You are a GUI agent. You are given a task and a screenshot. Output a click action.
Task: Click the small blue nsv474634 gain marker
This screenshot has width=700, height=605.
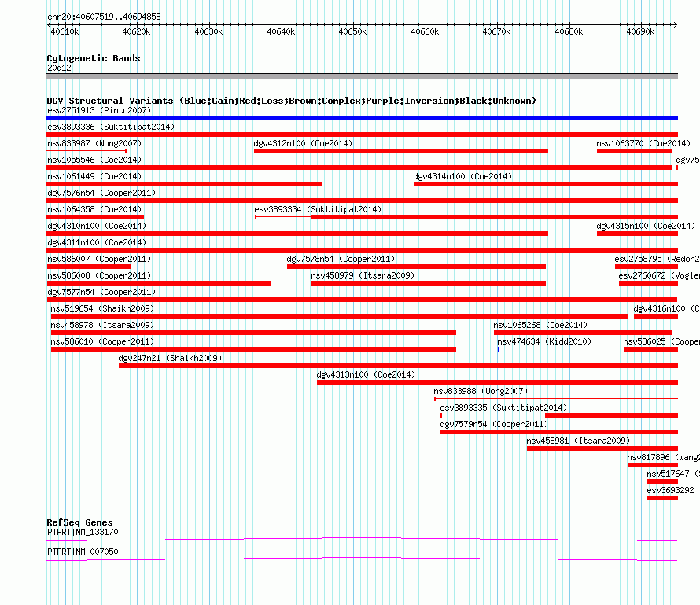tap(498, 349)
